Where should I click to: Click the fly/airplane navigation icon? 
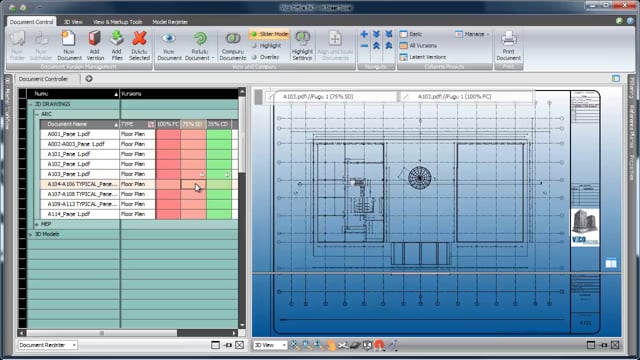(x=343, y=345)
